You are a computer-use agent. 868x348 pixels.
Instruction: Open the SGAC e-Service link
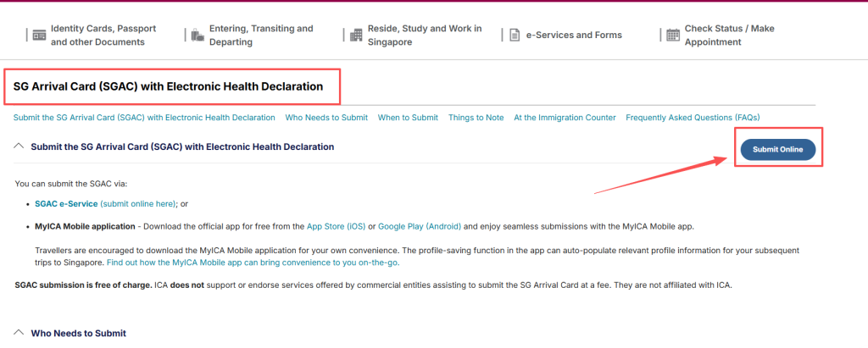[66, 204]
